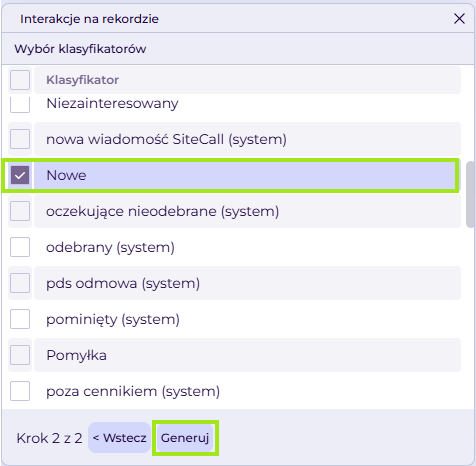The height and width of the screenshot is (466, 476).
Task: Select the Pomyłka row text
Action: pyautogui.click(x=76, y=355)
